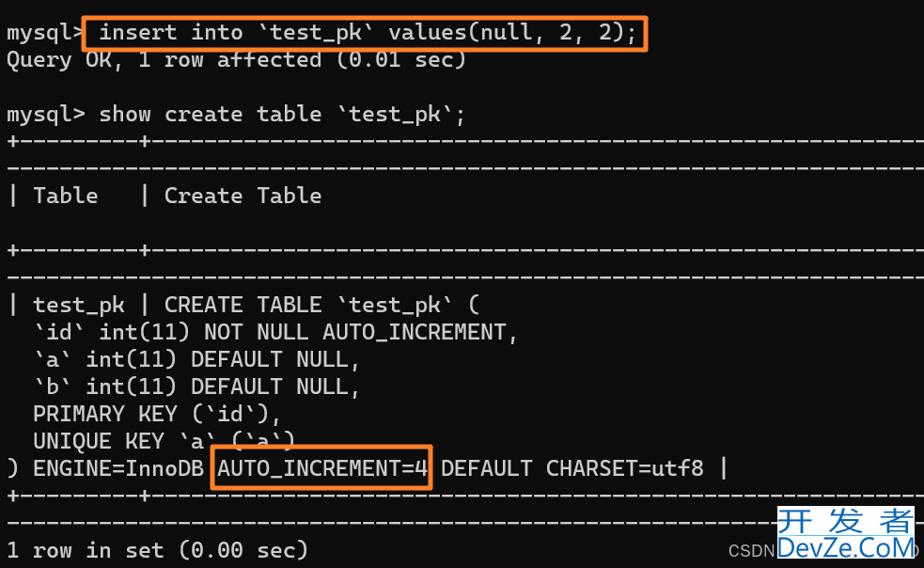Click the AUTO_INCREMENT=4 highlighted text
This screenshot has width=924, height=568.
(x=321, y=468)
